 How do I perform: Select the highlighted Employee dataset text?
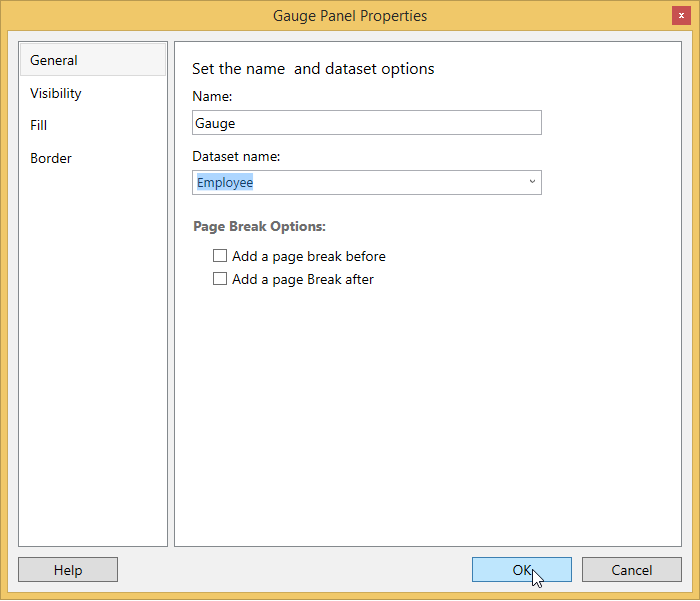click(225, 183)
